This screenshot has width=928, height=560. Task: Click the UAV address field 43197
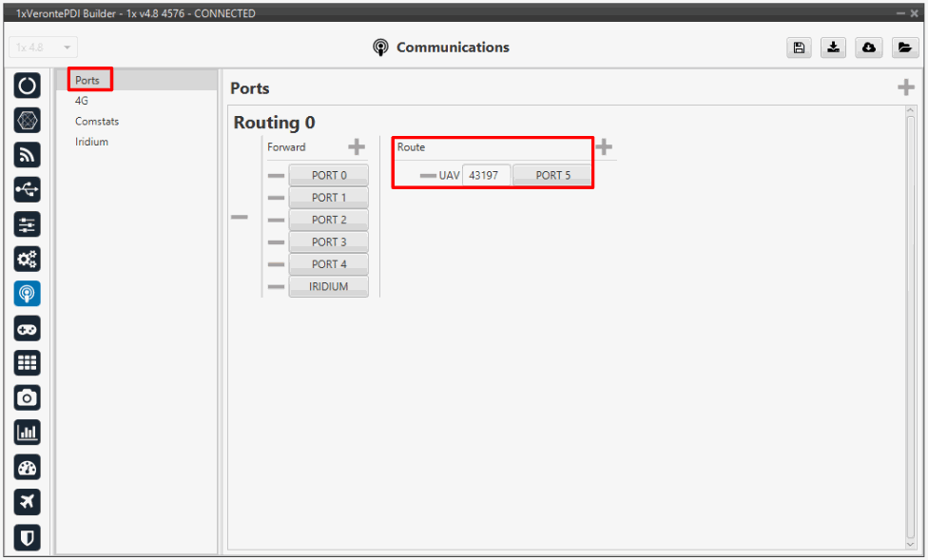(x=486, y=176)
